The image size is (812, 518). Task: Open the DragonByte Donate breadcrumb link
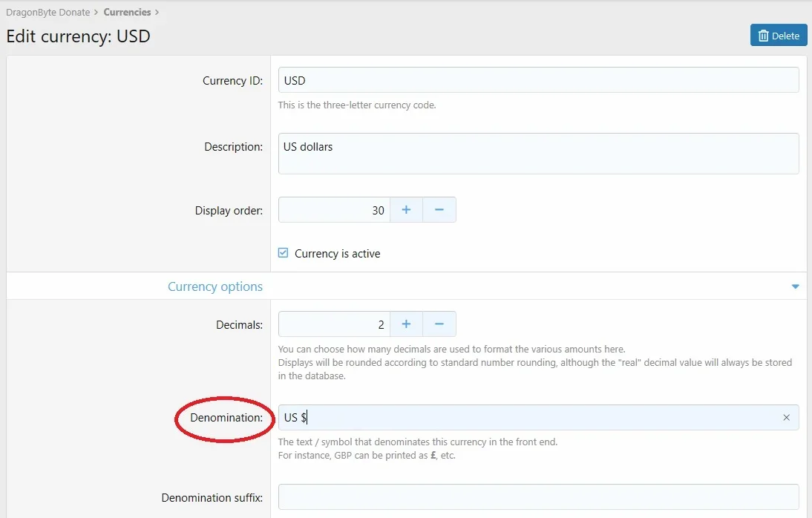tap(48, 12)
